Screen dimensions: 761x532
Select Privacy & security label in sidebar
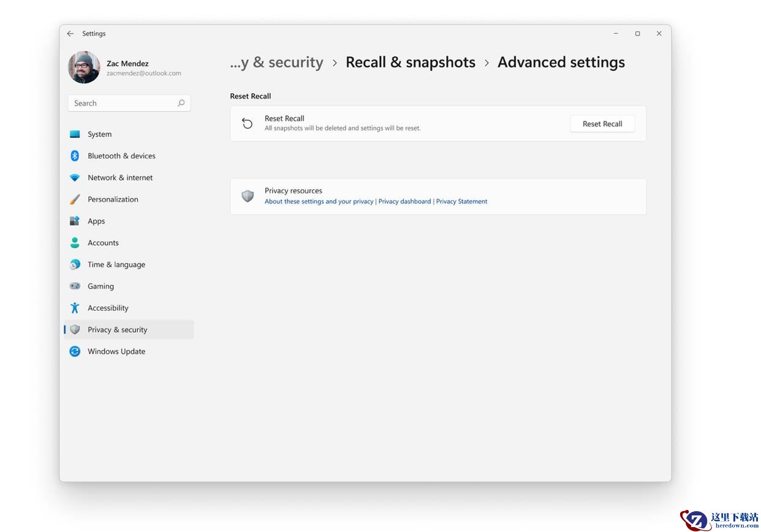pos(118,330)
